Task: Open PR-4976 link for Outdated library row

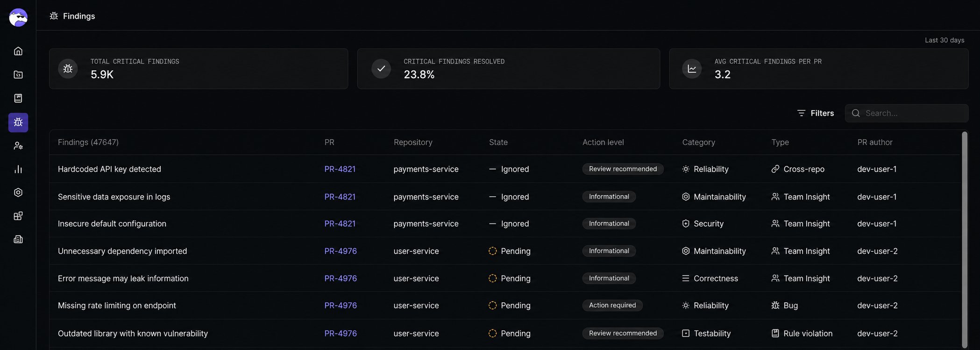Action: pos(341,334)
